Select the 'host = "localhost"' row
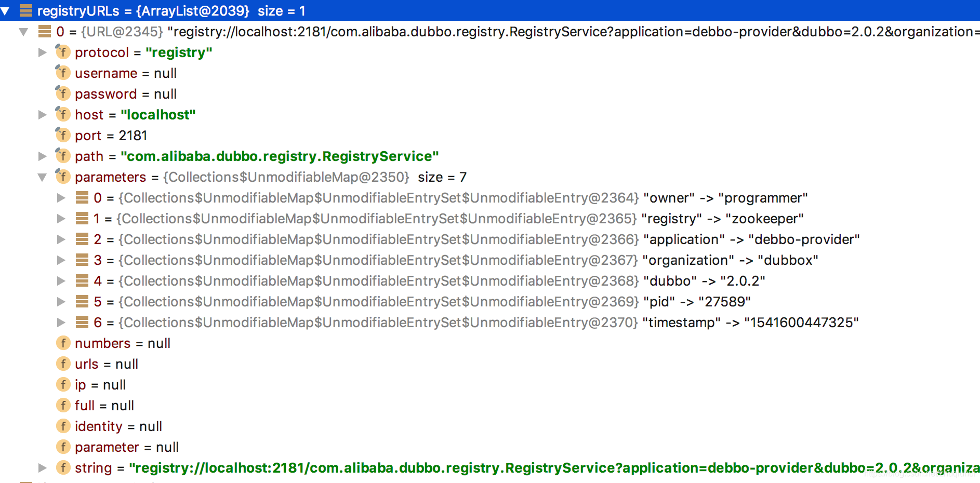This screenshot has height=483, width=980. [135, 115]
